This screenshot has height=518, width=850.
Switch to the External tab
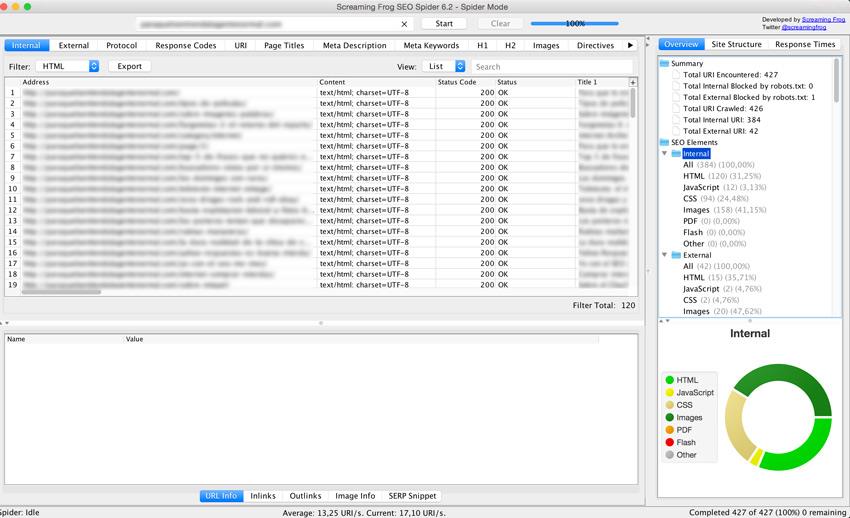(74, 46)
